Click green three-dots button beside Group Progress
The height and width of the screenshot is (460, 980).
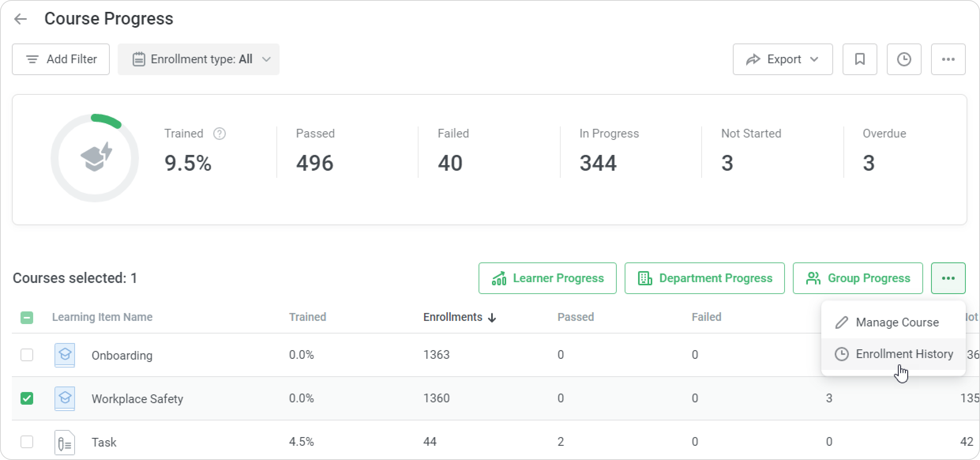[948, 278]
